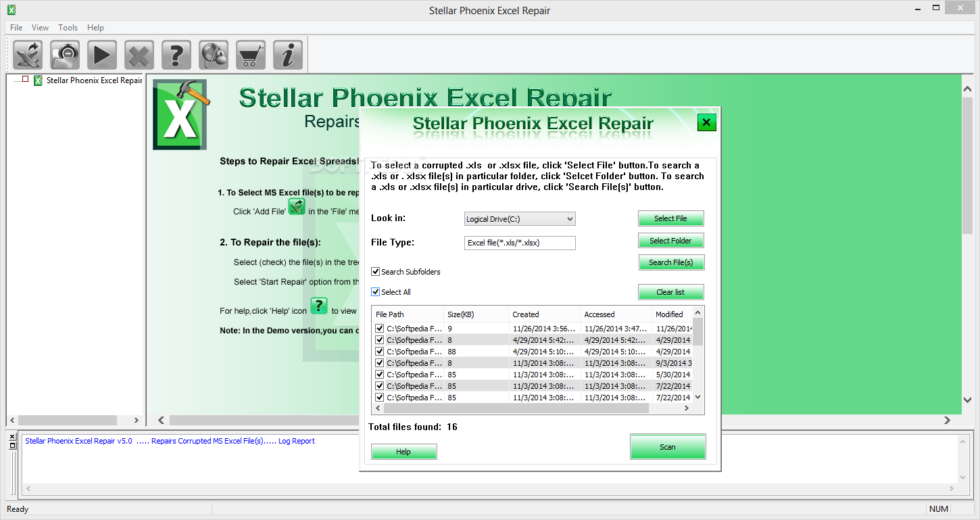Click the Scan button

pyautogui.click(x=668, y=447)
